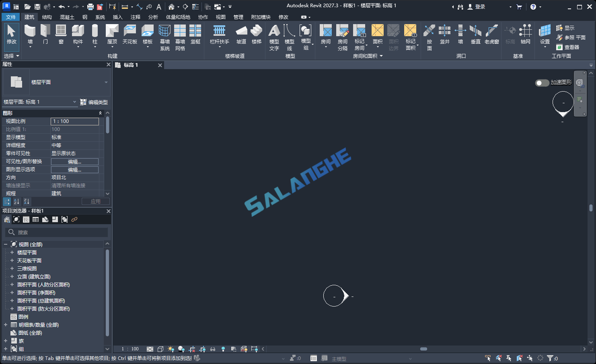Image resolution: width=596 pixels, height=364 pixels.
Task: Select the 幕墙系统 curtain system tool
Action: pos(165,37)
